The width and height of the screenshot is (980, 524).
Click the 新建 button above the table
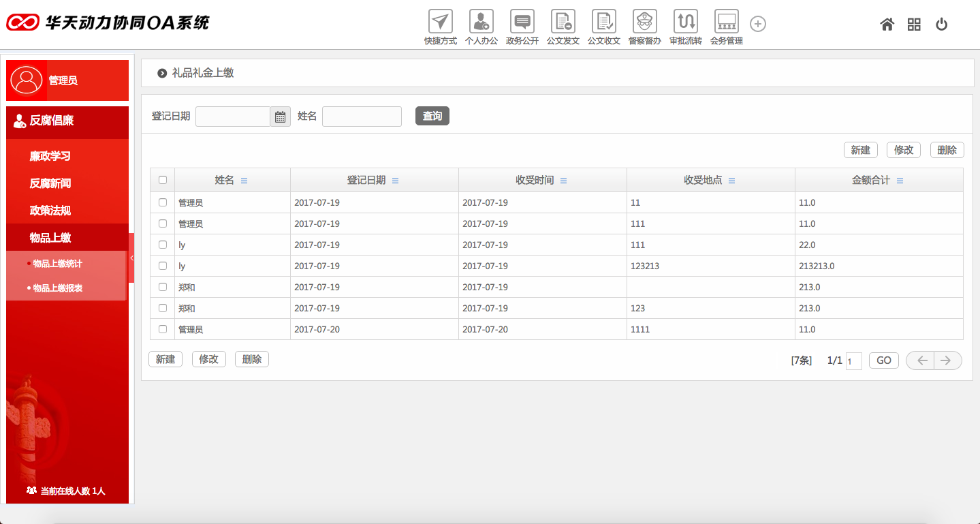pos(860,149)
